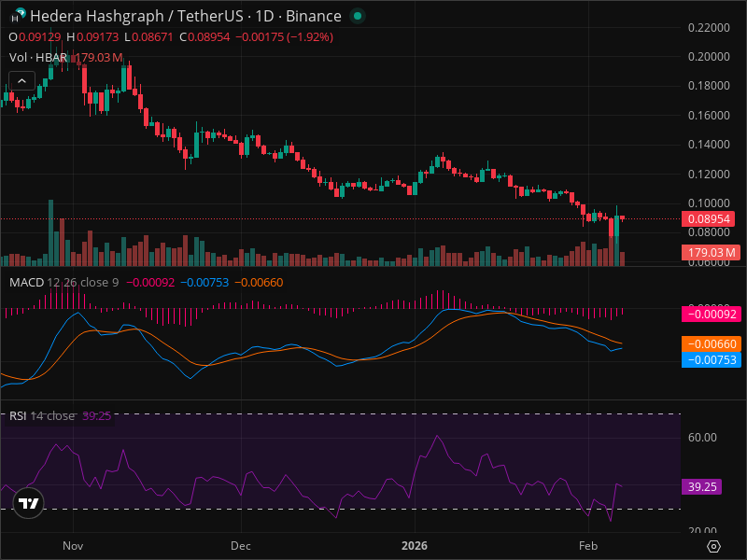Click the MACD legend value −0.00660 in orange
This screenshot has height=560, width=747.
pyautogui.click(x=260, y=283)
